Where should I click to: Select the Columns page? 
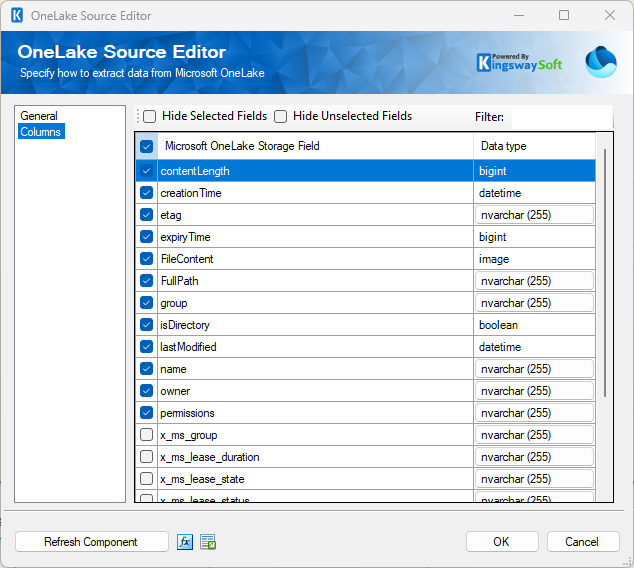pos(41,132)
